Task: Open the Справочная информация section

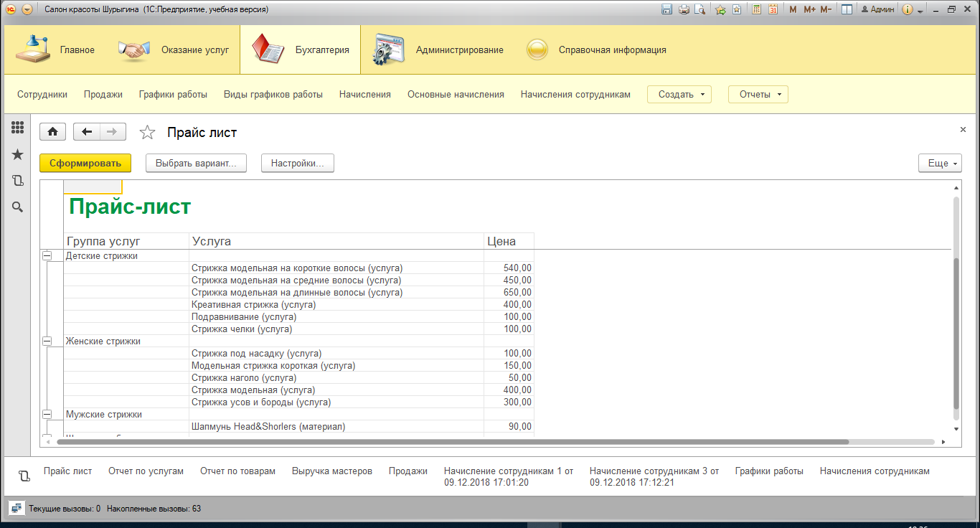Action: coord(595,50)
